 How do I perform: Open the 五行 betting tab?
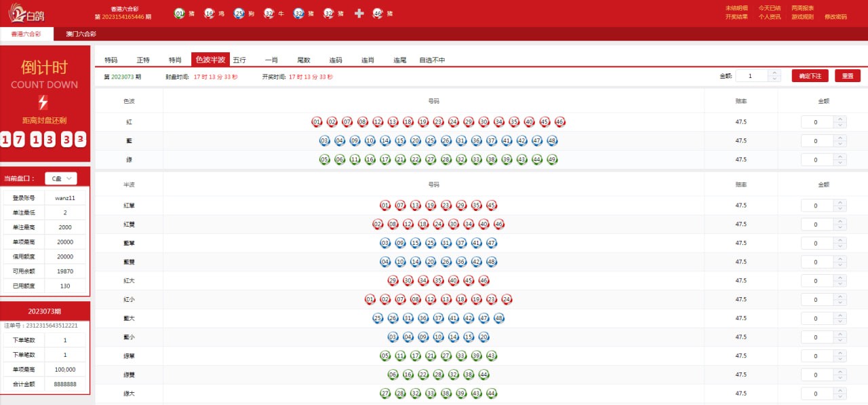[239, 60]
